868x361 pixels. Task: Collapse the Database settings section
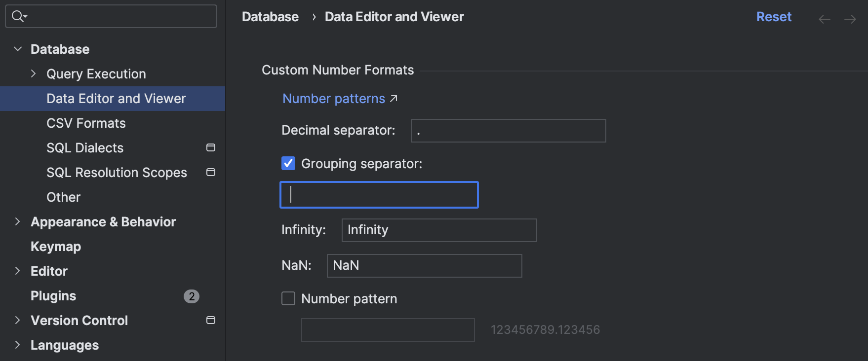pyautogui.click(x=18, y=49)
